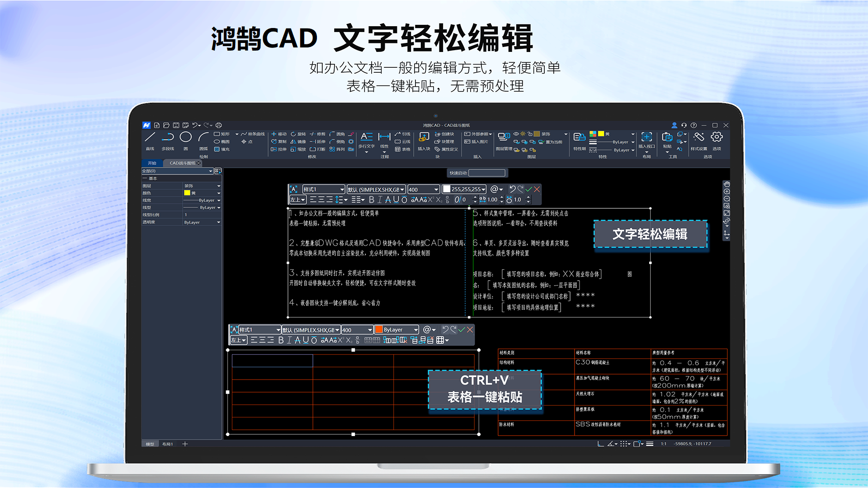Open the 线宽 ByLayer dropdown in properties panel
868x488 pixels.
pos(202,200)
